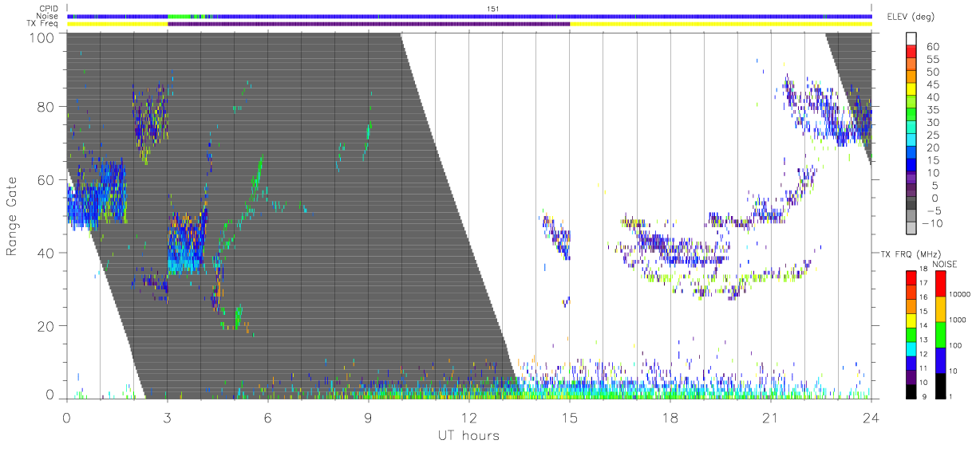The width and height of the screenshot is (980, 452).
Task: Pick the dark grey ELEV swatch between -5 and 0
Action: coord(911,204)
